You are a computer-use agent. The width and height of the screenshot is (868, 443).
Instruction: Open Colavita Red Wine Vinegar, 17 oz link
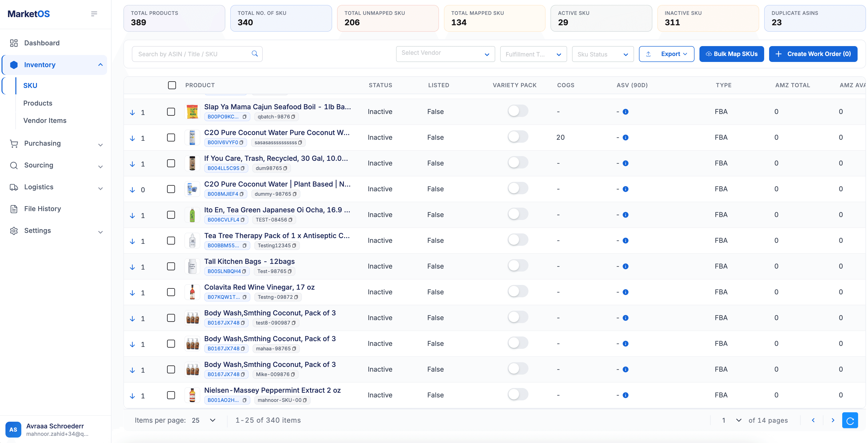tap(259, 287)
